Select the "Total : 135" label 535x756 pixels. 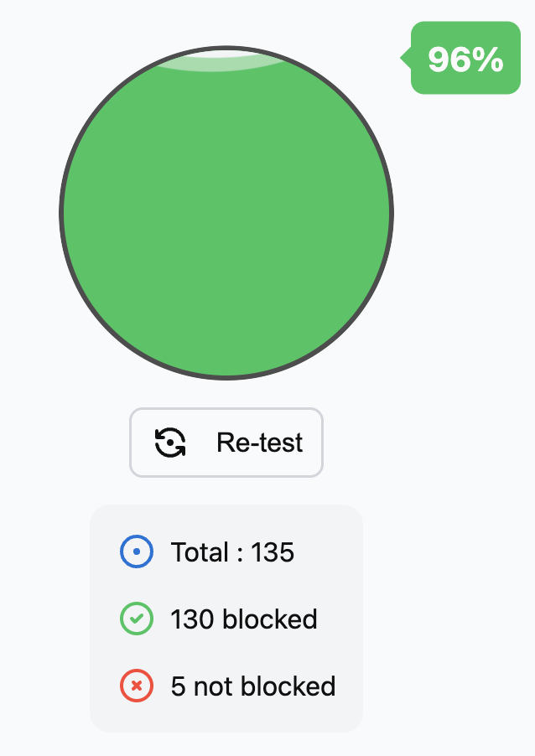[232, 552]
